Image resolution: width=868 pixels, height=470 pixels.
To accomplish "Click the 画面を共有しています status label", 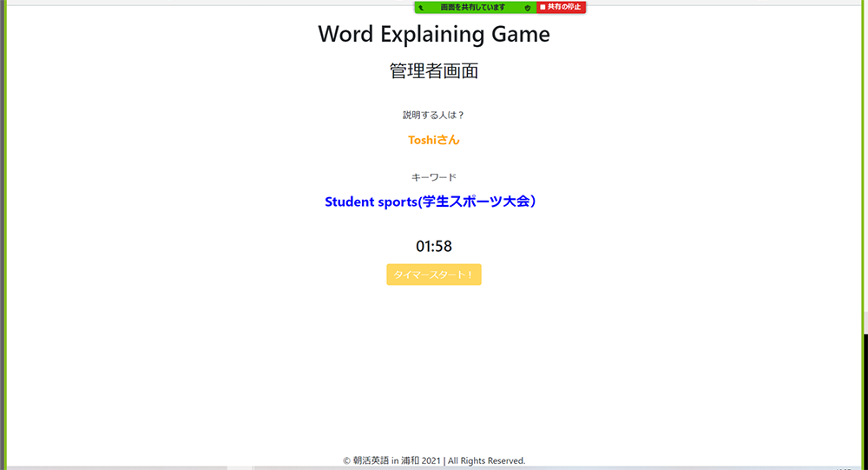I will click(473, 7).
